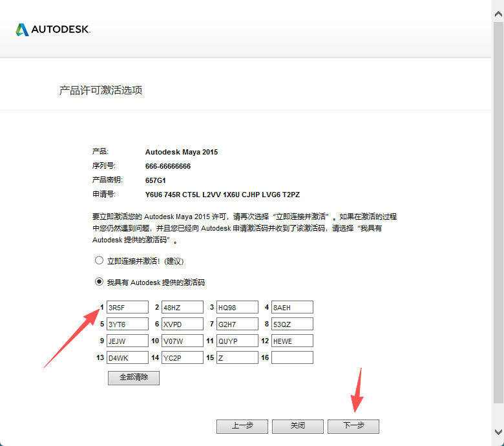Click the '上一步' back button

(242, 427)
